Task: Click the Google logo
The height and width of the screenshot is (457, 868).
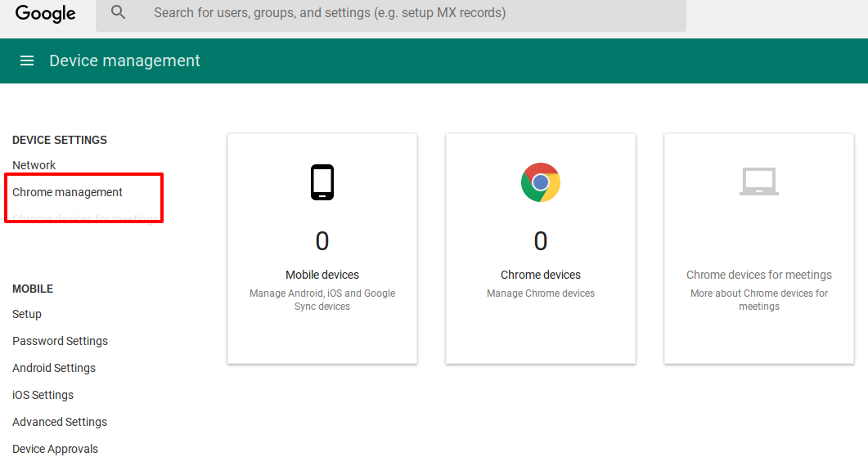Action: tap(45, 13)
